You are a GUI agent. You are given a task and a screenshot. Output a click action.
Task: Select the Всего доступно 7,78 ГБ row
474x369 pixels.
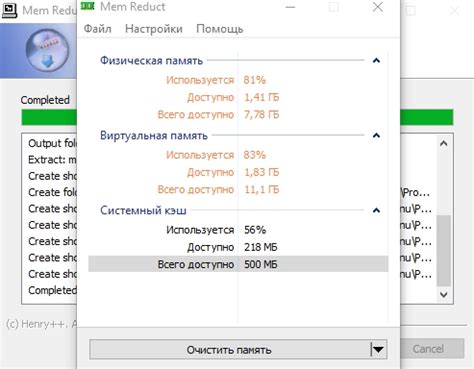(238, 115)
